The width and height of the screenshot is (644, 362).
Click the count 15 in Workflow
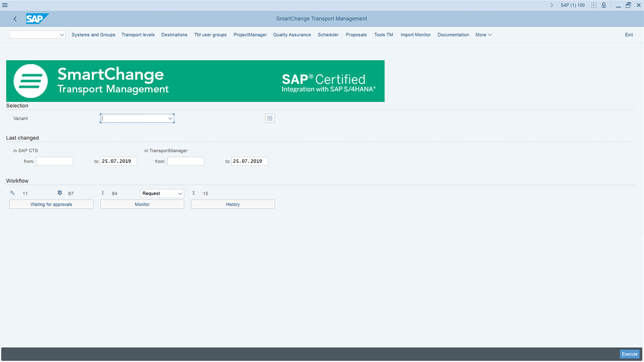[205, 194]
